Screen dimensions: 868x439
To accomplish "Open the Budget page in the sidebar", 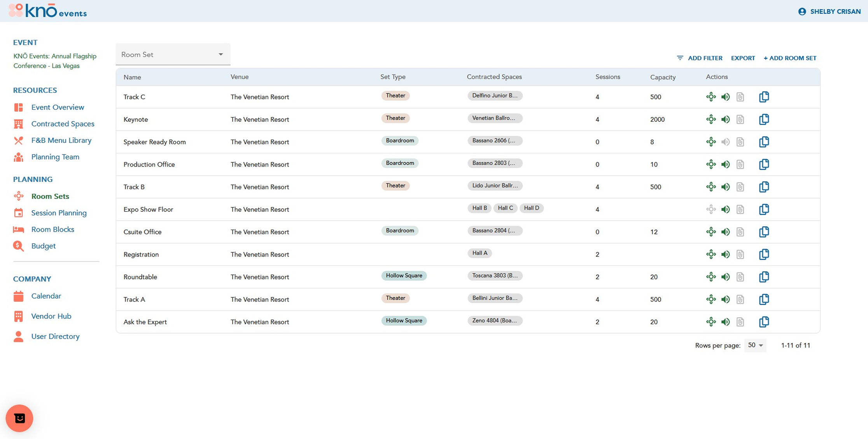I will [x=43, y=246].
